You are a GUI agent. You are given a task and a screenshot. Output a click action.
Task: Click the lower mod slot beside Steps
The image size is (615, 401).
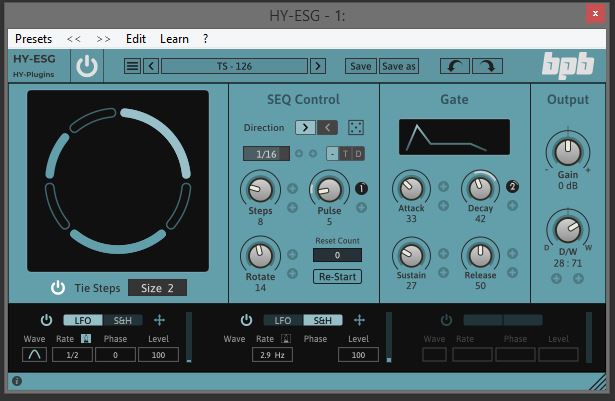click(x=292, y=207)
